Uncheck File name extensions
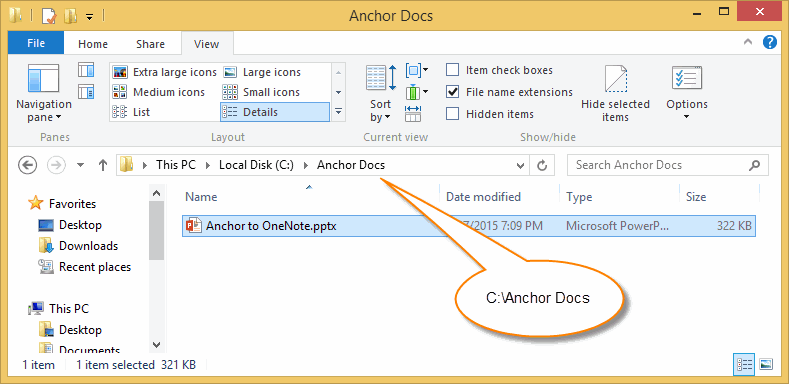The height and width of the screenshot is (384, 789). coord(453,92)
